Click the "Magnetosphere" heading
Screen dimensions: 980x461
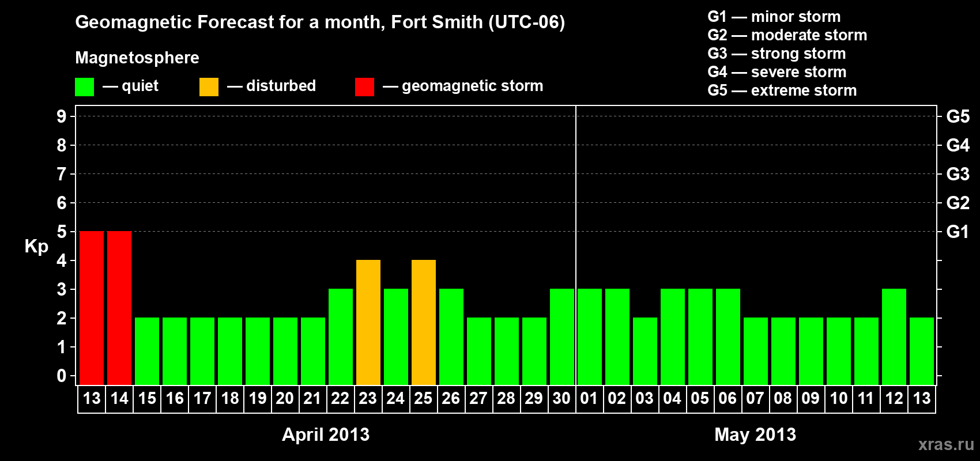[137, 58]
